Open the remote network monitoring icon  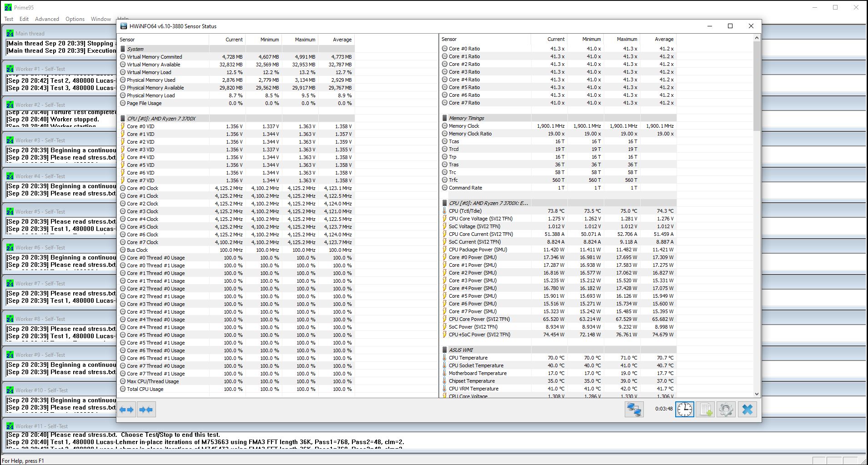coord(634,410)
